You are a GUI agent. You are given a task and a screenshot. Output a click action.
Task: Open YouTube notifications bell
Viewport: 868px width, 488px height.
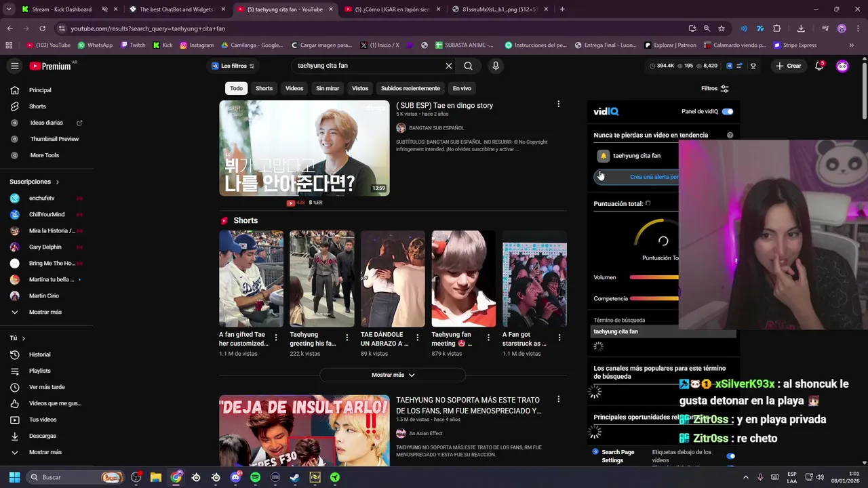(819, 66)
